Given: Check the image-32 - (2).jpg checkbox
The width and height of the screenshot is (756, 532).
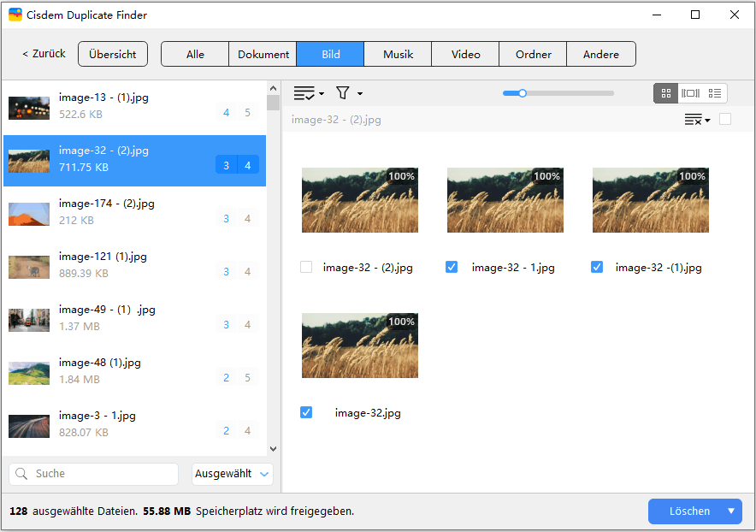Looking at the screenshot, I should tap(306, 267).
